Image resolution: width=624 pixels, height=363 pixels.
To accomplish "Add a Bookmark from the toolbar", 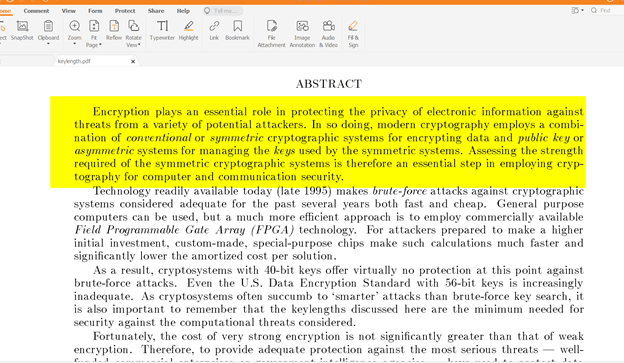I will [237, 31].
